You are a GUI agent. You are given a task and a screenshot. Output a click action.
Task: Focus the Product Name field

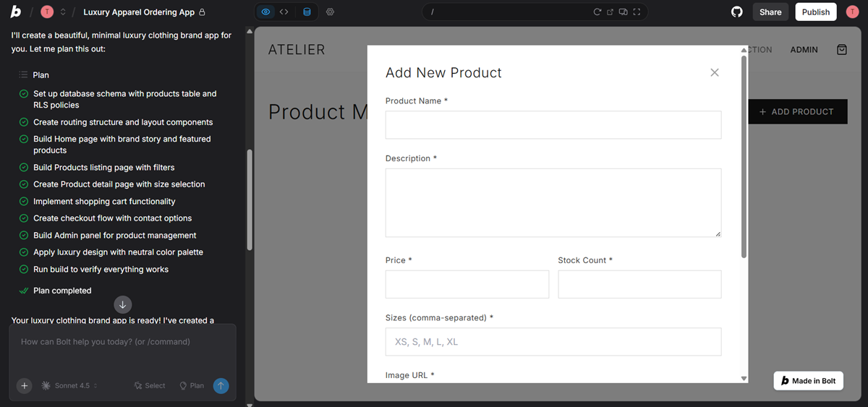tap(553, 125)
